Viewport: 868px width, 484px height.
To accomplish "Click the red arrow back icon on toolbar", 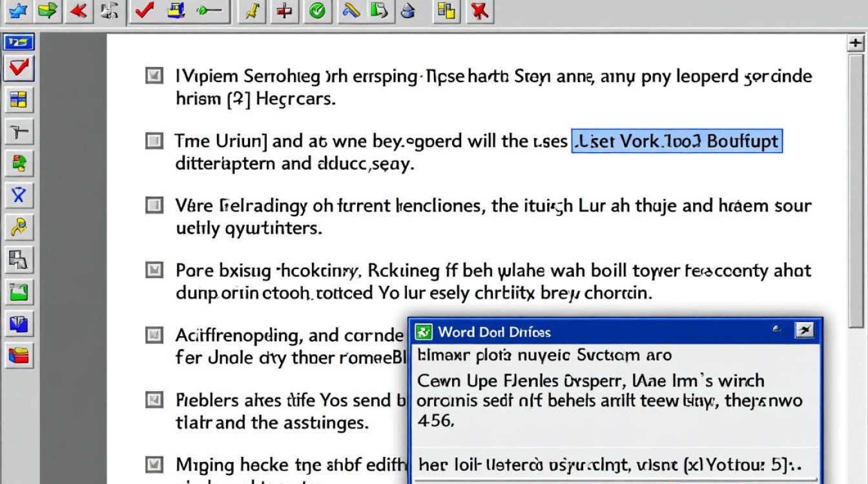I will [79, 11].
